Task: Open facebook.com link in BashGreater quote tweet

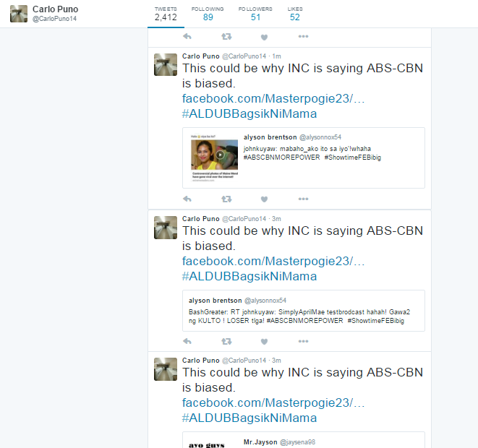Action: tap(273, 262)
